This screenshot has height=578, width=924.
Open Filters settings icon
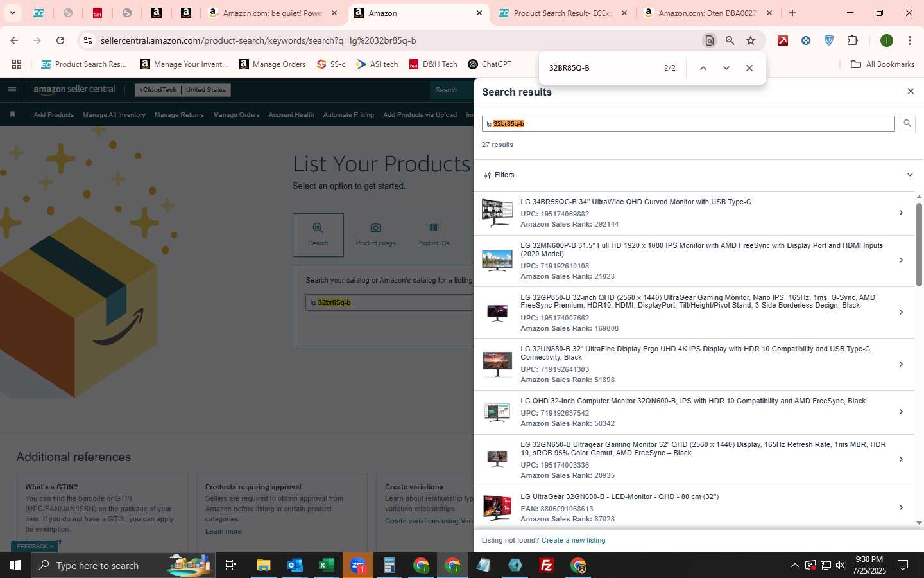pyautogui.click(x=488, y=175)
